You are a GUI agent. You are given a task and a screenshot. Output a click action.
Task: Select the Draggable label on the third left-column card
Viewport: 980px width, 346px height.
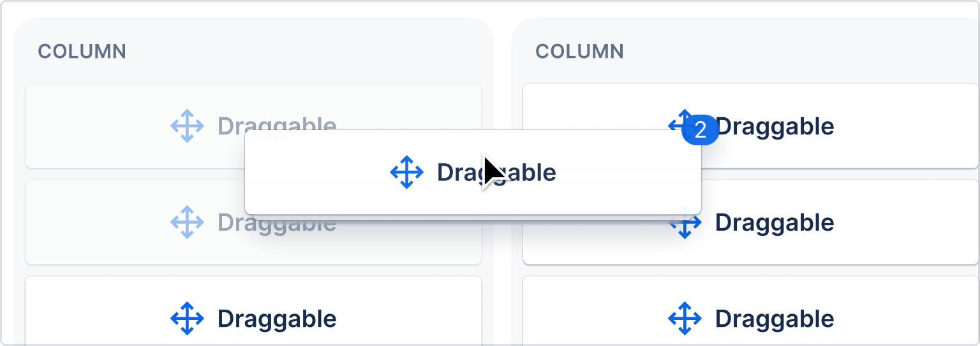click(277, 319)
